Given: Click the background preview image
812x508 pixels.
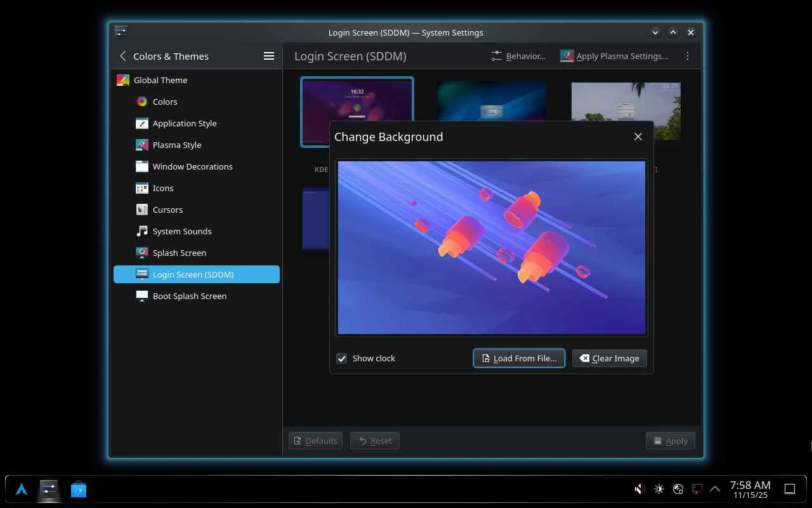Looking at the screenshot, I should [491, 247].
